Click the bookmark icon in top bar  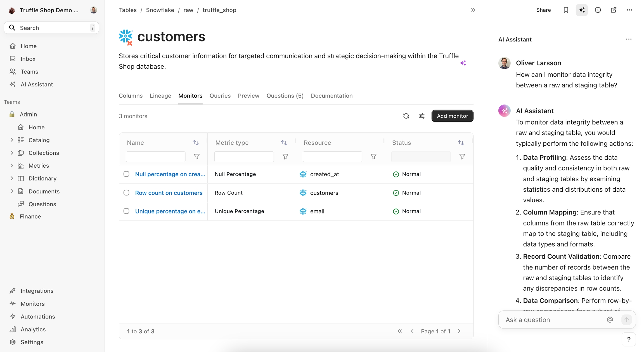click(x=566, y=10)
